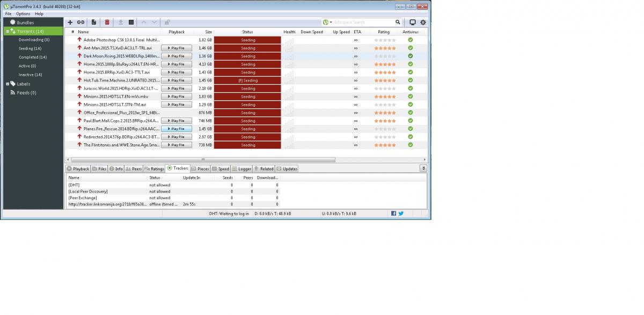
Task: Select the tracker.linkomanija.org tracker row
Action: point(173,204)
